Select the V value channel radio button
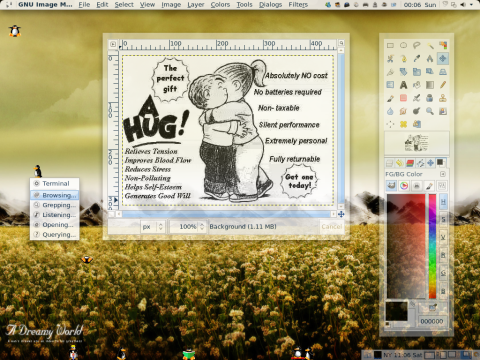Viewport: 480px width, 360px height. (443, 237)
